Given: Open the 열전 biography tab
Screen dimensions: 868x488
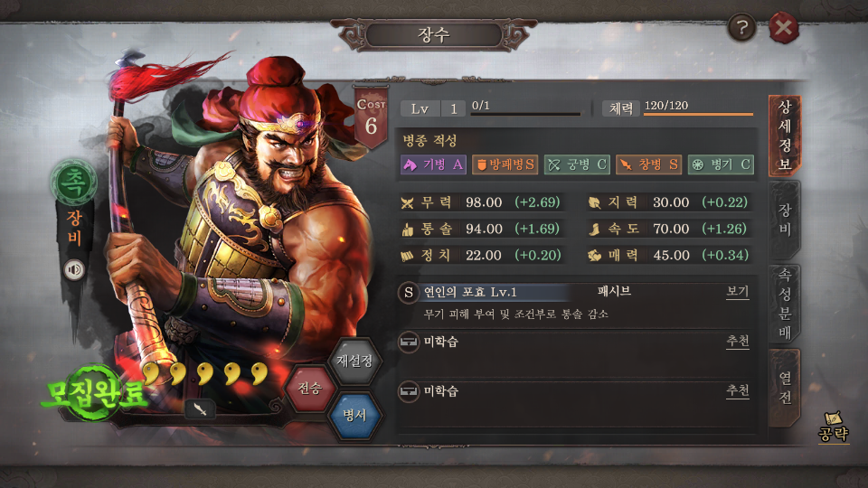Looking at the screenshot, I should (785, 388).
